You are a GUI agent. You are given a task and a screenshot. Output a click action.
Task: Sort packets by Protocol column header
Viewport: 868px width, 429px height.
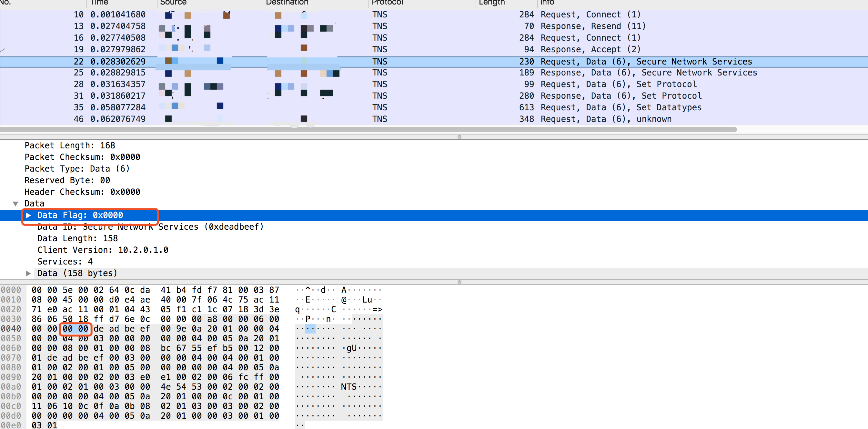[x=387, y=3]
